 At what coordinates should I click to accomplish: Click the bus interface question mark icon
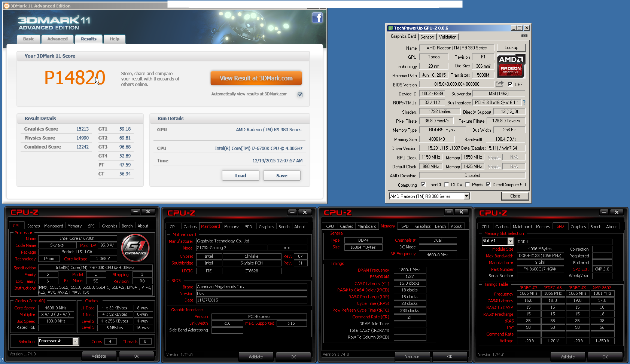pyautogui.click(x=524, y=103)
